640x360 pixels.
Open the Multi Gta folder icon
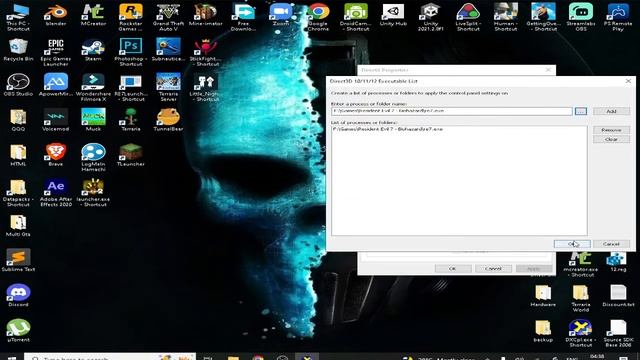coord(18,225)
